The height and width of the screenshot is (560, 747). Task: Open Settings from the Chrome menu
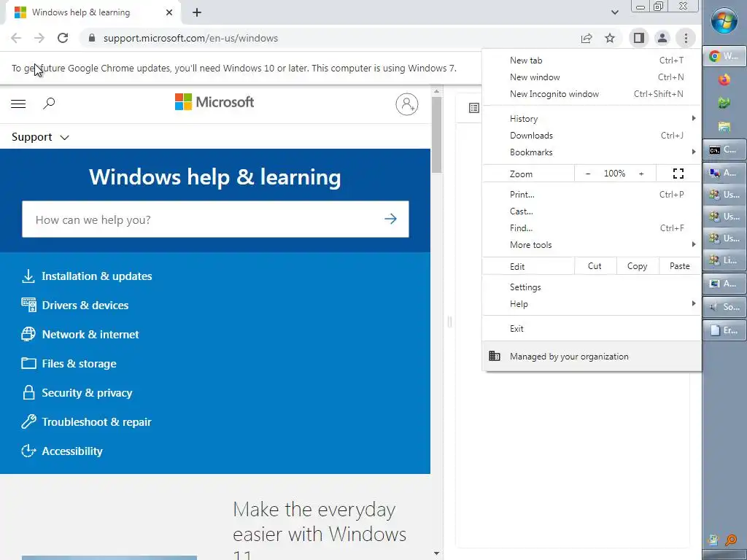[592, 287]
